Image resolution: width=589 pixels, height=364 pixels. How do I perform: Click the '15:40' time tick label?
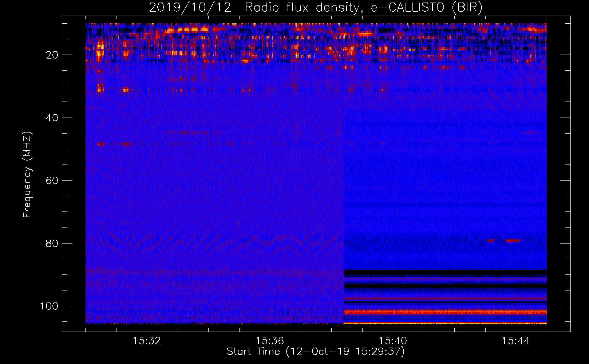coord(393,341)
